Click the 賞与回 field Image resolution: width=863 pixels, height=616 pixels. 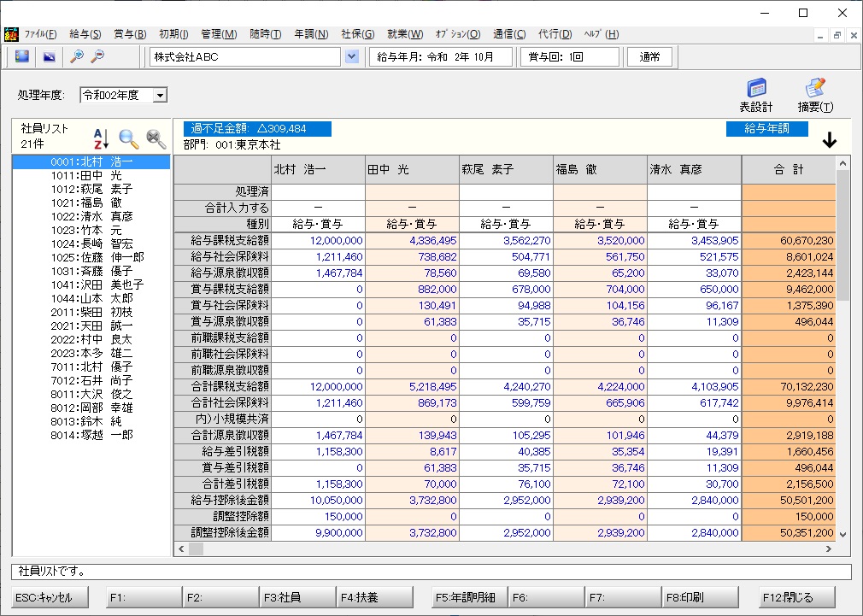[x=570, y=56]
